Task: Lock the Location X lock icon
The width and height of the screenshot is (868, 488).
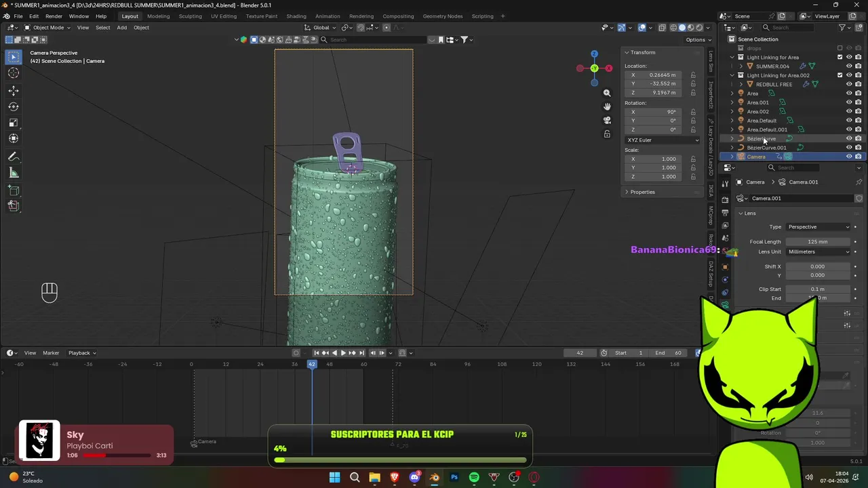Action: click(x=692, y=75)
